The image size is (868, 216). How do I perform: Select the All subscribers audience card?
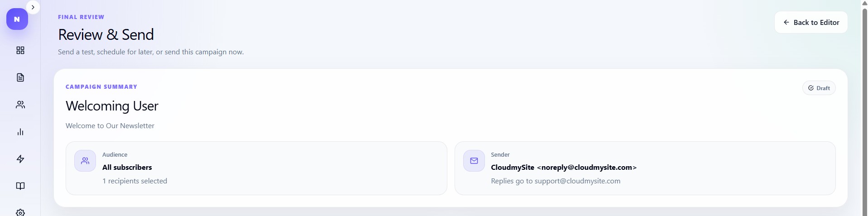coord(256,168)
